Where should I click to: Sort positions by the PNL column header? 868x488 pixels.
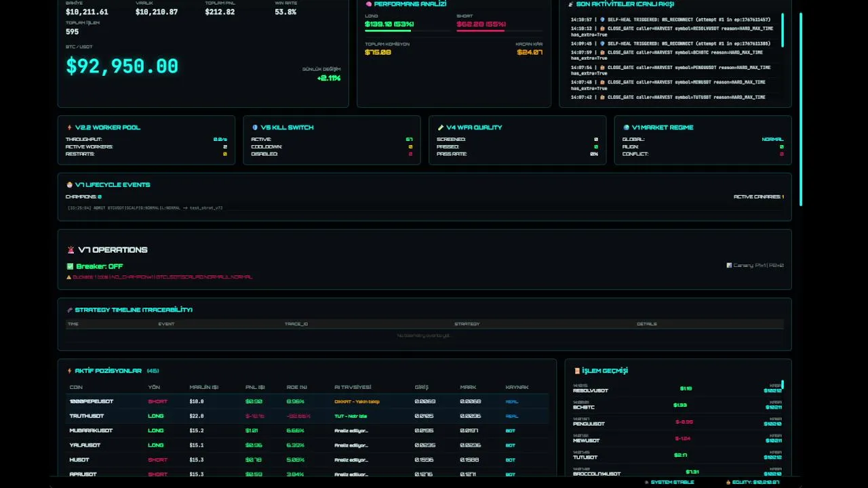[256, 387]
